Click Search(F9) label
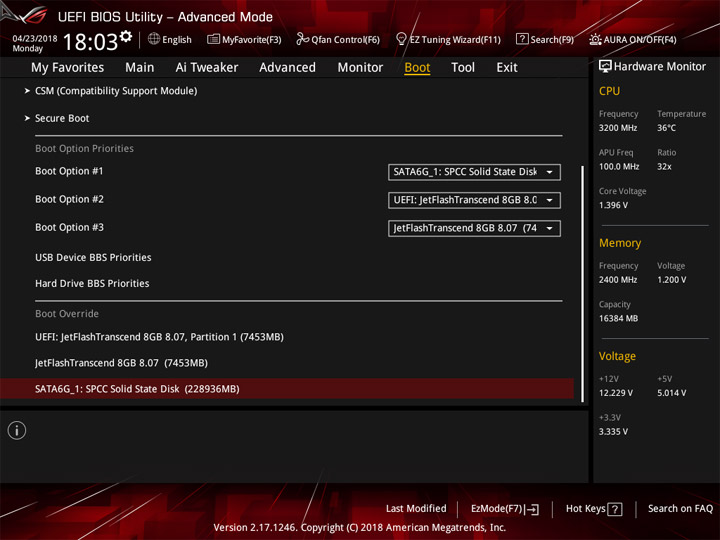 (552, 39)
